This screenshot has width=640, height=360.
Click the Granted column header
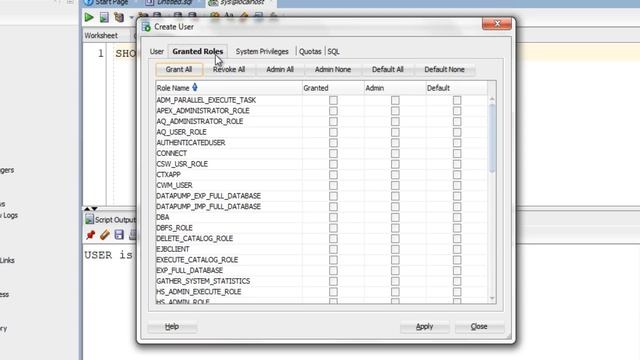coord(333,88)
